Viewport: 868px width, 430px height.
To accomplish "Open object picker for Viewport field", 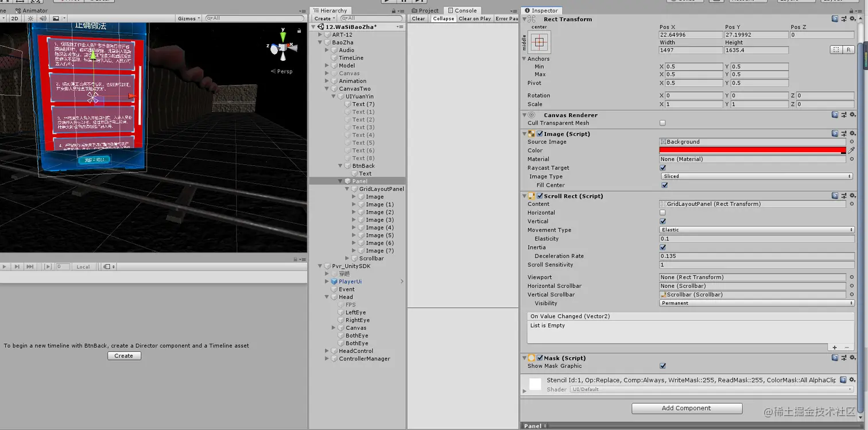I will 851,277.
